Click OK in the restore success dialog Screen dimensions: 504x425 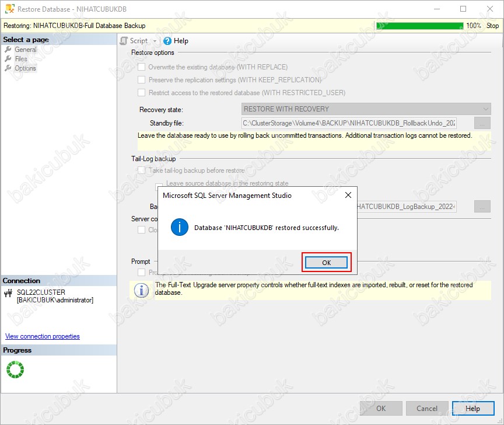tap(326, 263)
